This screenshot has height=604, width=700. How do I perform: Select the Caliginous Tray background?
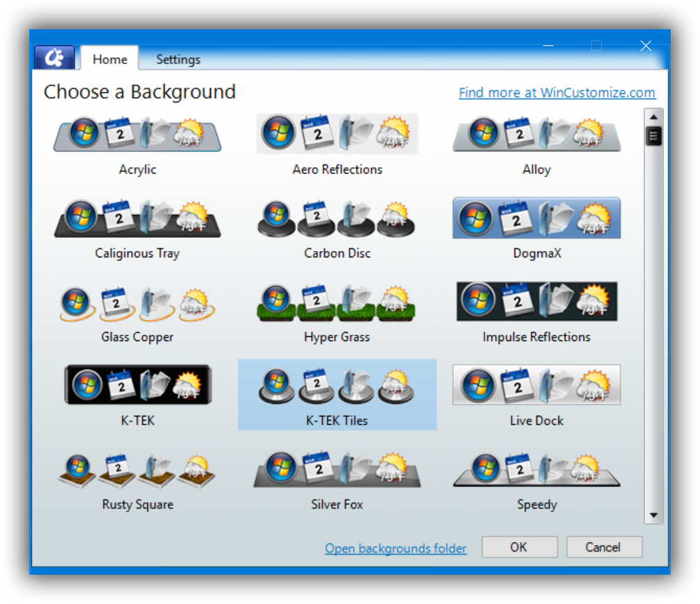click(137, 218)
